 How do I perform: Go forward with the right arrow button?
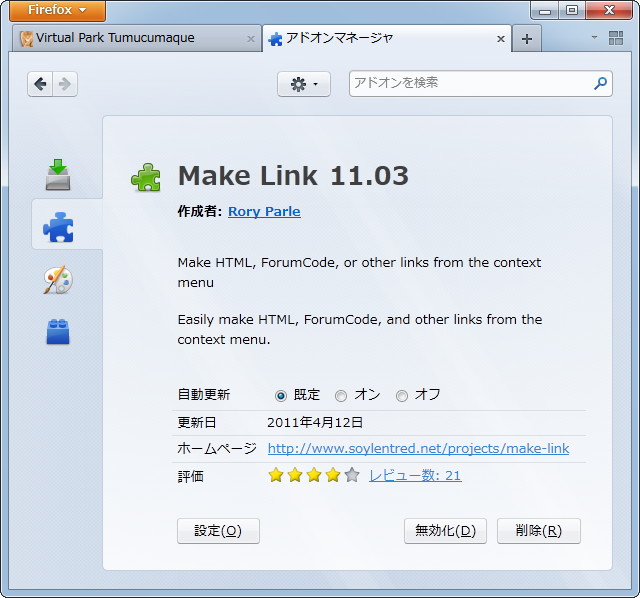[x=65, y=84]
